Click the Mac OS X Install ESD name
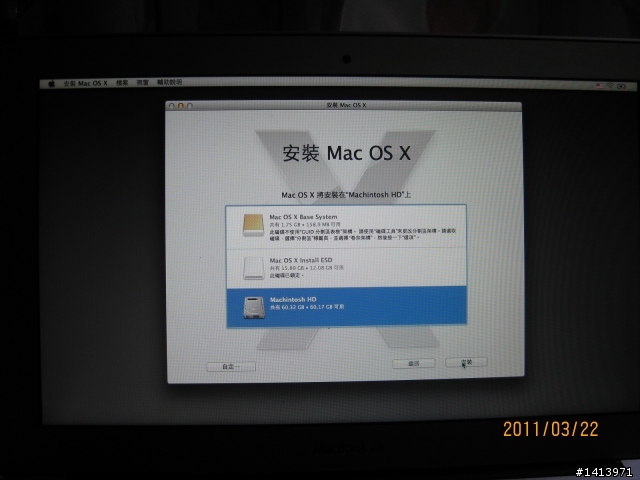This screenshot has height=480, width=640. point(301,260)
